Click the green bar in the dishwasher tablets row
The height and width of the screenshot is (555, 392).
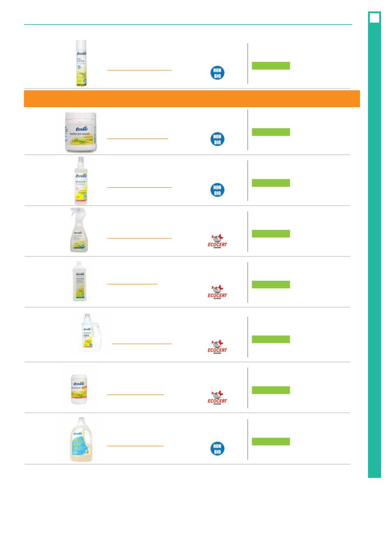pyautogui.click(x=271, y=132)
